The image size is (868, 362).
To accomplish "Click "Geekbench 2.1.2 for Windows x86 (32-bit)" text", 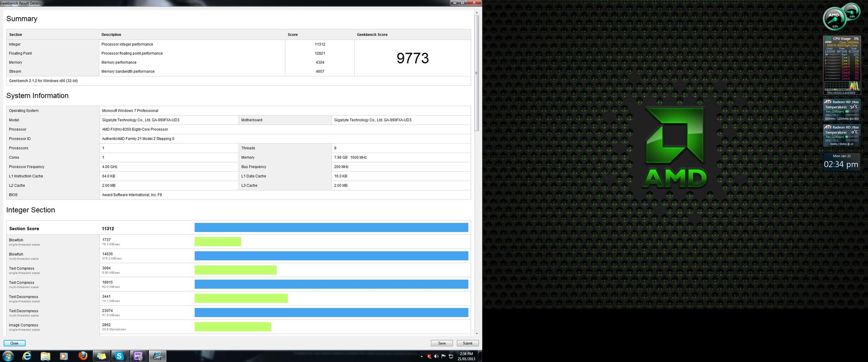I will pos(43,81).
